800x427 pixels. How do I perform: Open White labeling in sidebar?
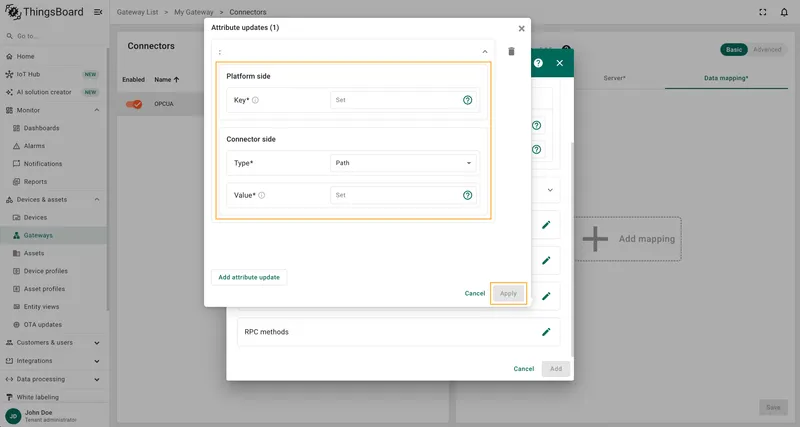[54, 397]
